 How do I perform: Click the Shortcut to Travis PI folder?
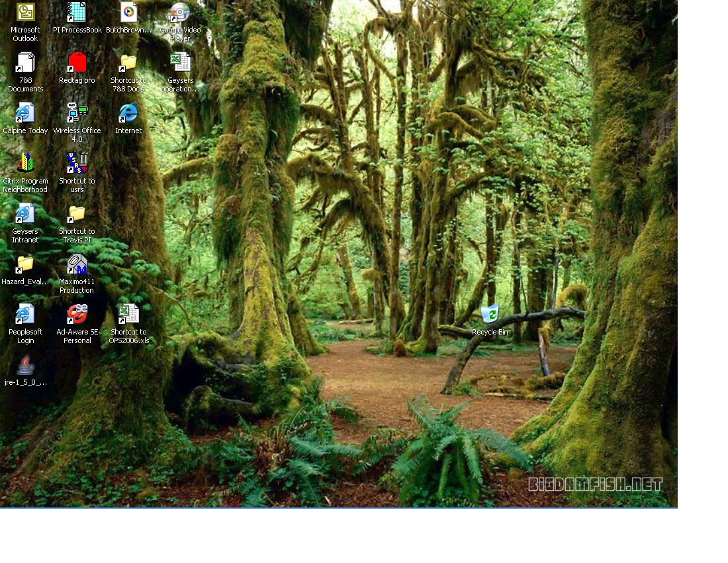(x=77, y=214)
